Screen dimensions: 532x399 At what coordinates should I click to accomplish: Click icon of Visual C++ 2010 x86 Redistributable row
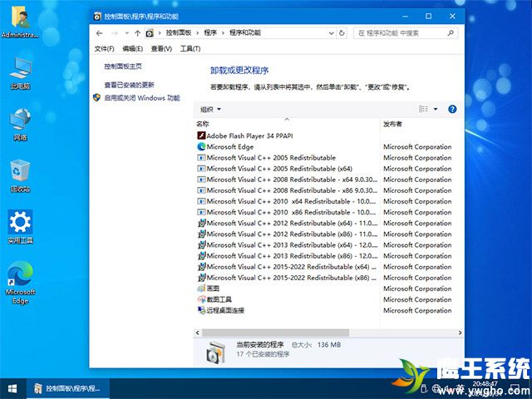pos(201,212)
